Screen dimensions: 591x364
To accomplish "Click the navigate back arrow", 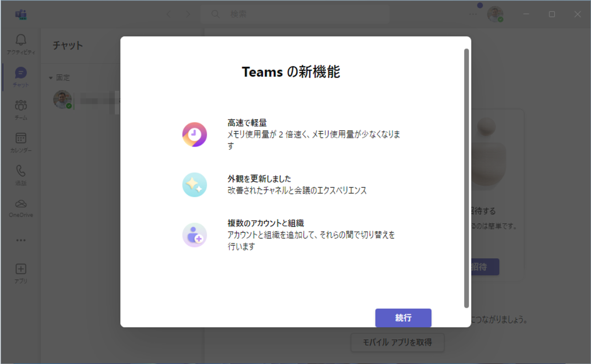I will pos(169,14).
